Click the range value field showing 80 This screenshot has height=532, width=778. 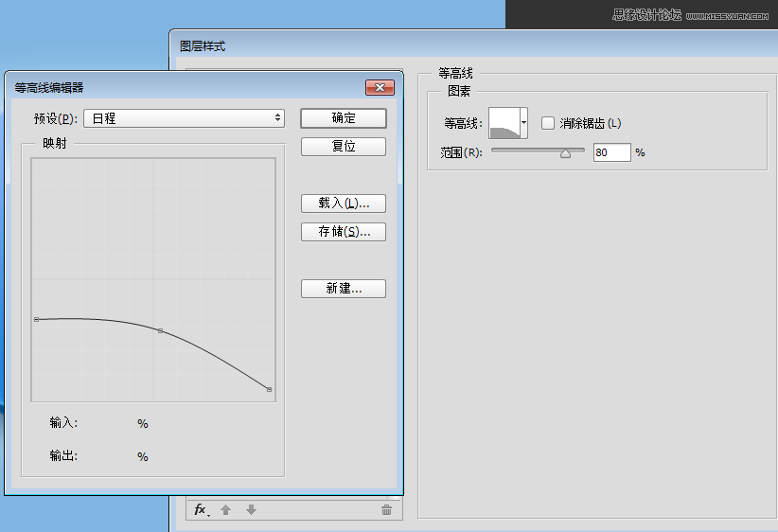click(x=611, y=152)
